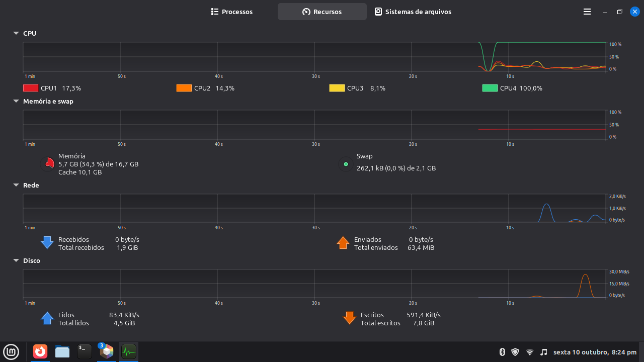
Task: Click the green swap usage indicator icon
Action: tap(346, 164)
